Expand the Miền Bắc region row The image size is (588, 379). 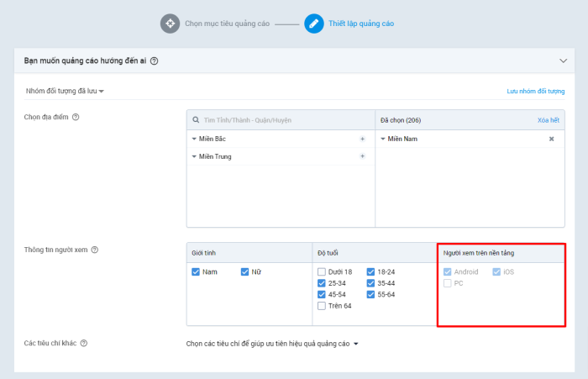coord(194,139)
